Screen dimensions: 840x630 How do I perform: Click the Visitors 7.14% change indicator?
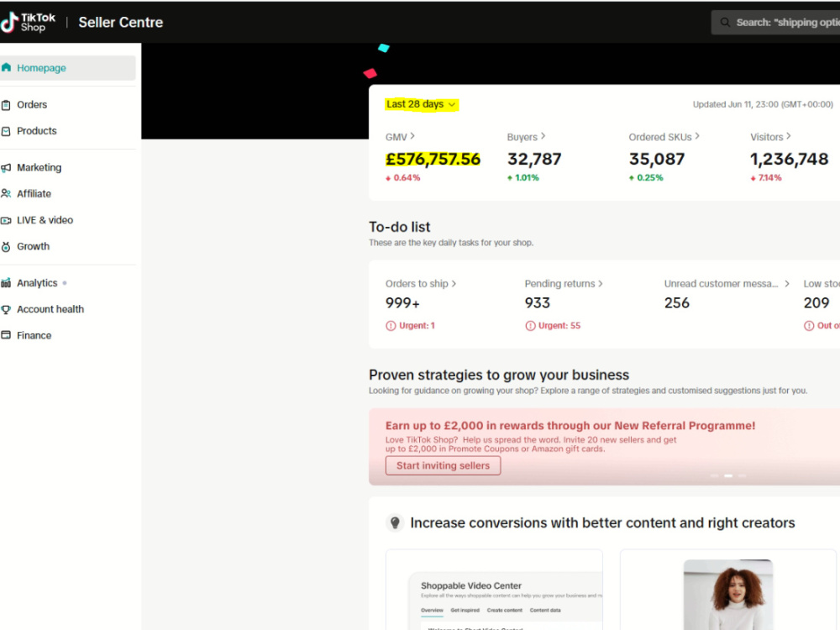766,178
